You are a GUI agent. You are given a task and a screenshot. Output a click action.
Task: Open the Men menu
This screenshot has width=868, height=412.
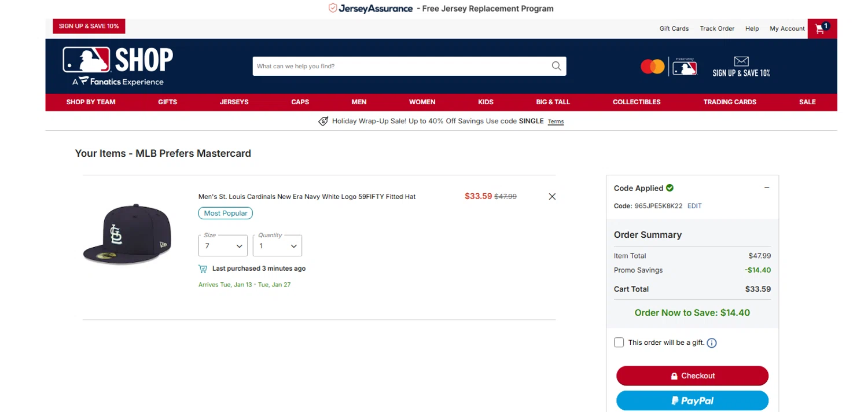tap(359, 102)
